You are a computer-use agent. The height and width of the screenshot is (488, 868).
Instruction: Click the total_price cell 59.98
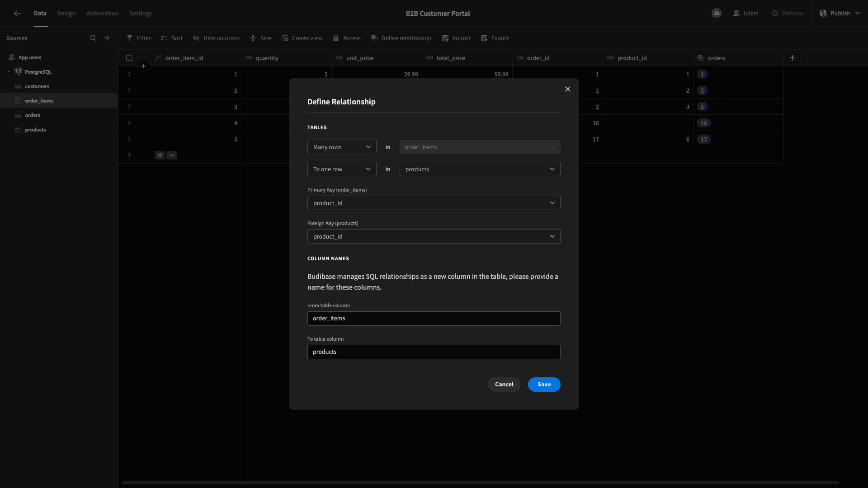tap(467, 74)
